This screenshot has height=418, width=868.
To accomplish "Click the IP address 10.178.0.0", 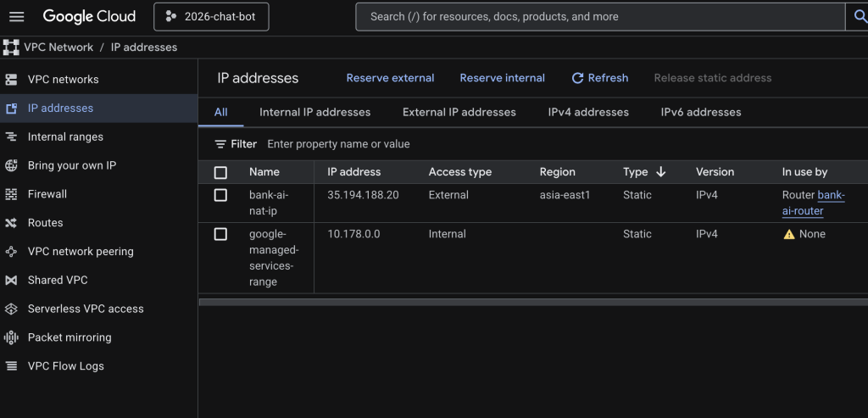I will [x=353, y=234].
